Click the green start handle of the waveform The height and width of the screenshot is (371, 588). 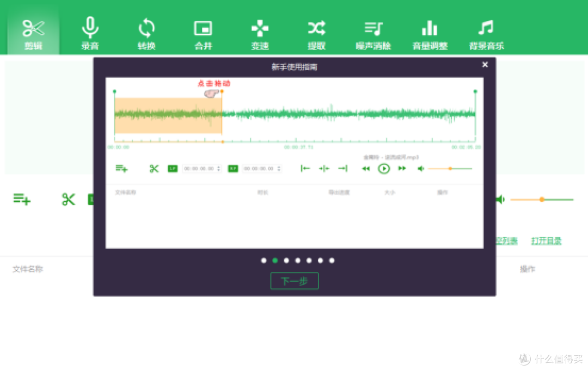(x=114, y=91)
